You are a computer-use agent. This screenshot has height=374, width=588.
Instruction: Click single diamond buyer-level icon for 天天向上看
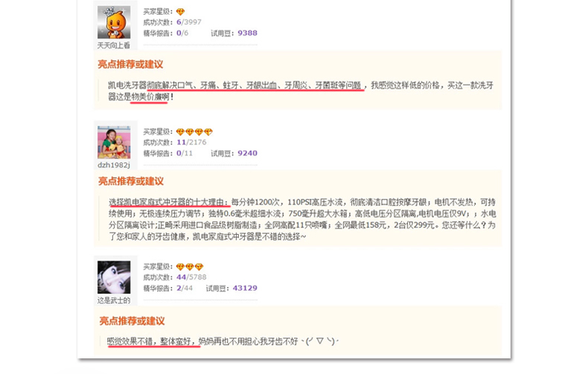[x=180, y=12]
